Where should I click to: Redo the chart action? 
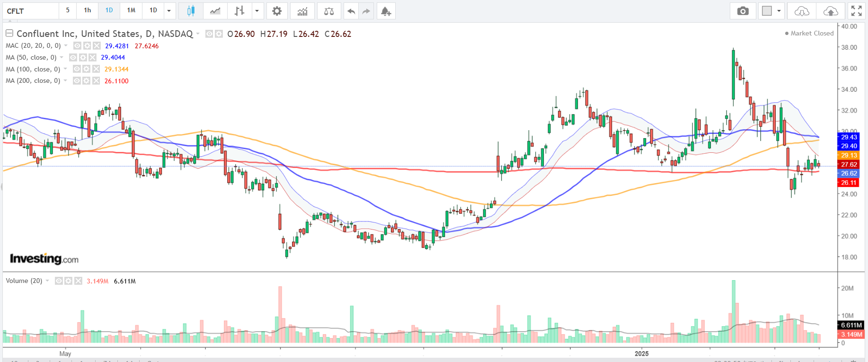tap(366, 11)
